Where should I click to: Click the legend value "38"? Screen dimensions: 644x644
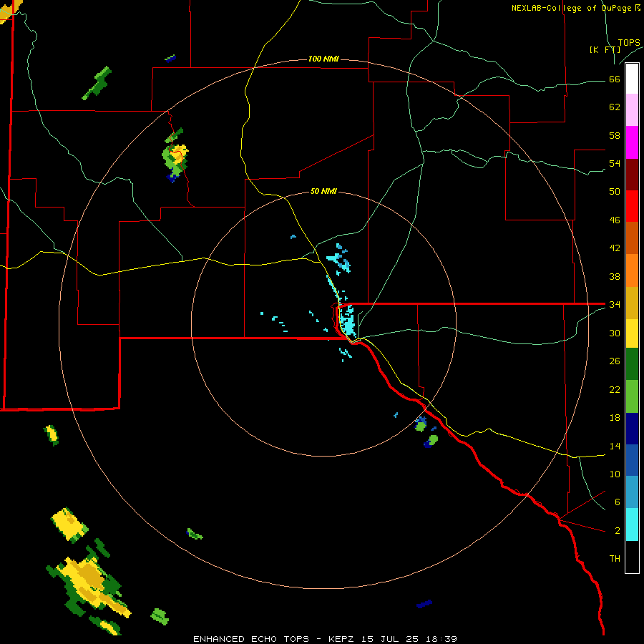615,276
